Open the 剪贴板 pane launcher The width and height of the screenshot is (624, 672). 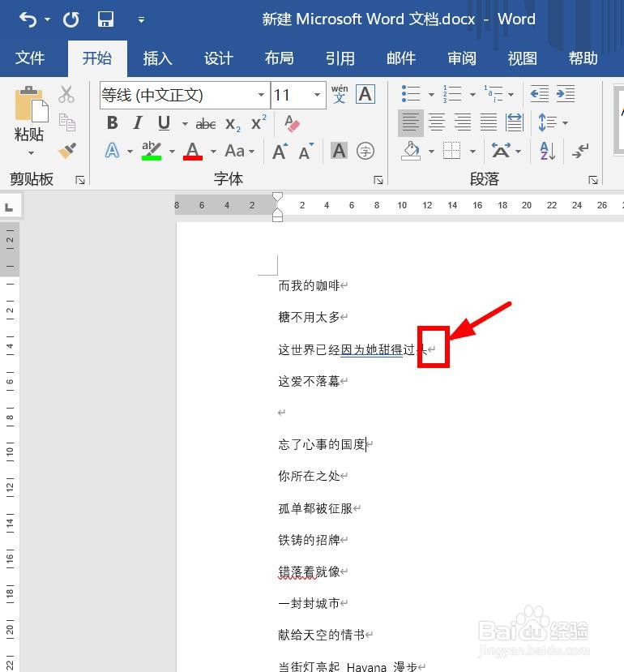pyautogui.click(x=80, y=180)
